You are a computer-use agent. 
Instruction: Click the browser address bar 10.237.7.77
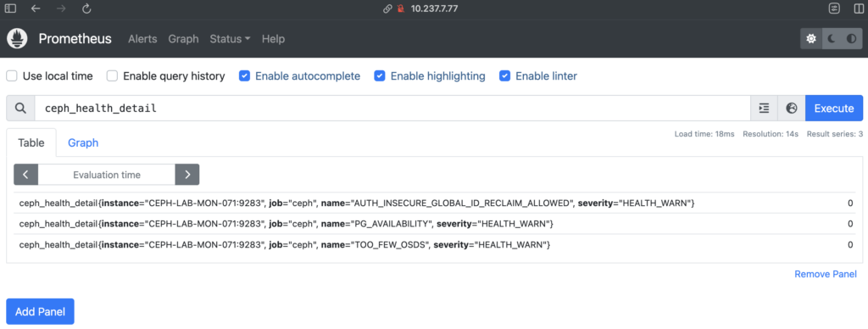(x=434, y=8)
